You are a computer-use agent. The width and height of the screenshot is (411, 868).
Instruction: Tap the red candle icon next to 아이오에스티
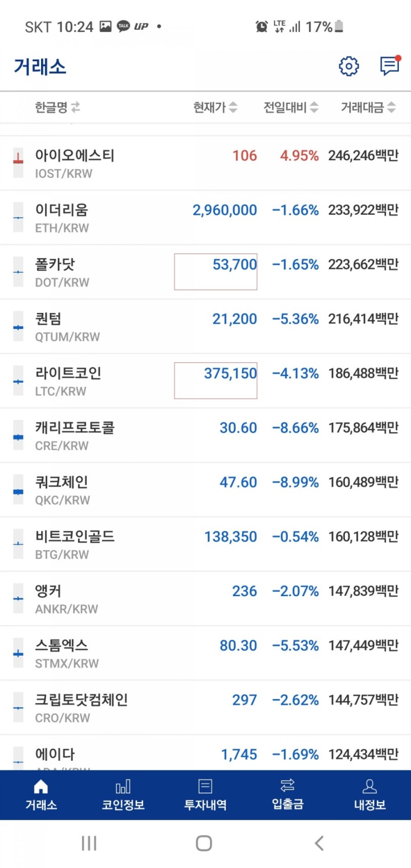[17, 162]
